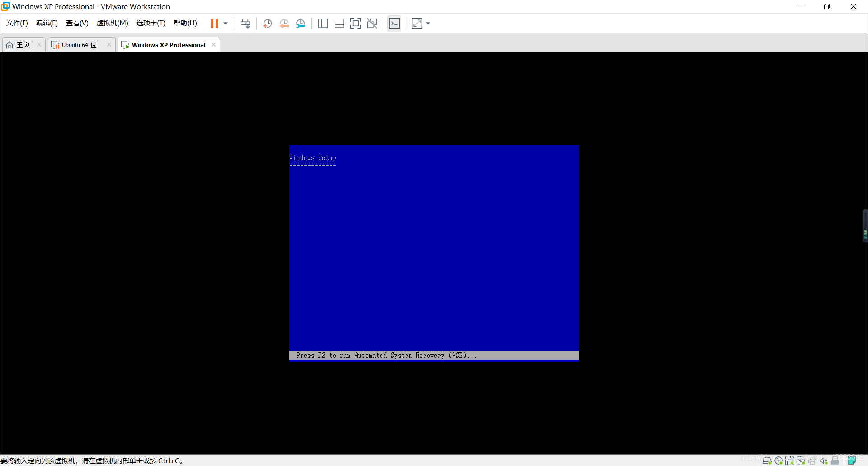Click the stretch guest display icon

[417, 24]
